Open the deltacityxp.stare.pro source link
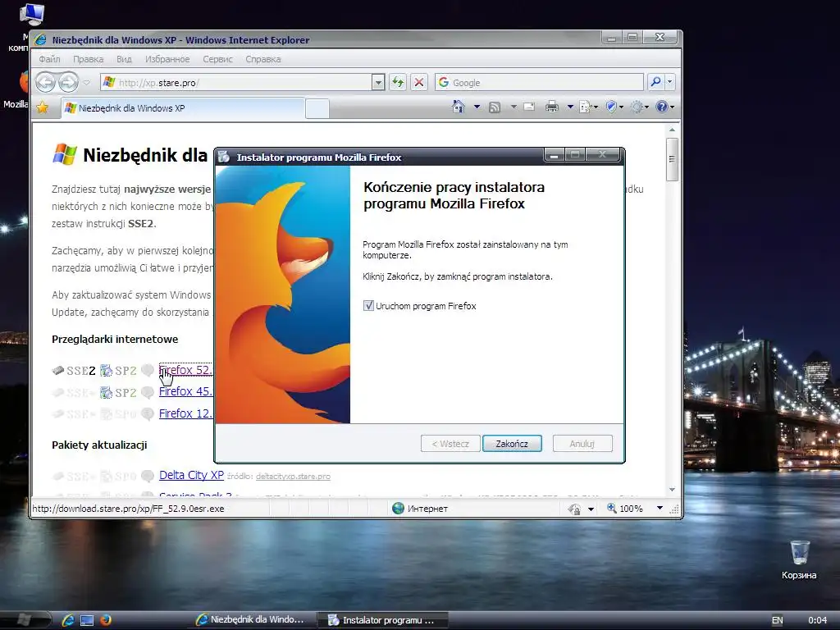 pyautogui.click(x=293, y=477)
